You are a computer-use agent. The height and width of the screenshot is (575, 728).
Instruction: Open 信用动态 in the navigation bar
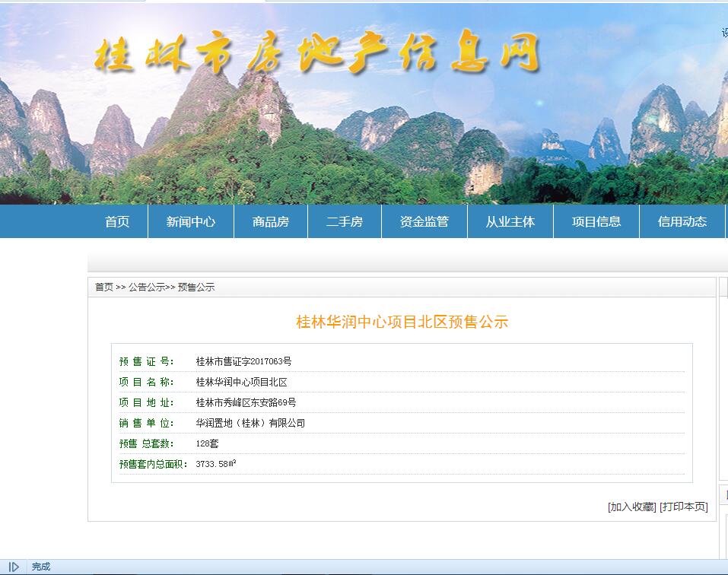coord(682,222)
